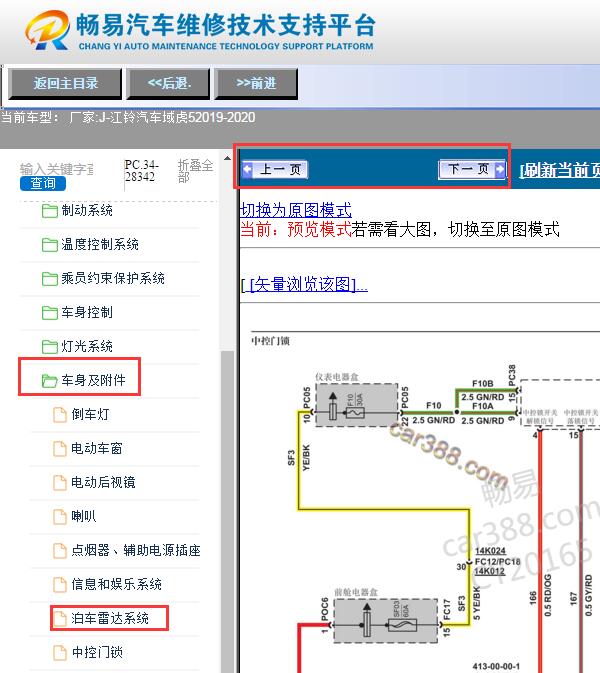Click the sidebar scrollbar up arrow

pos(227,158)
